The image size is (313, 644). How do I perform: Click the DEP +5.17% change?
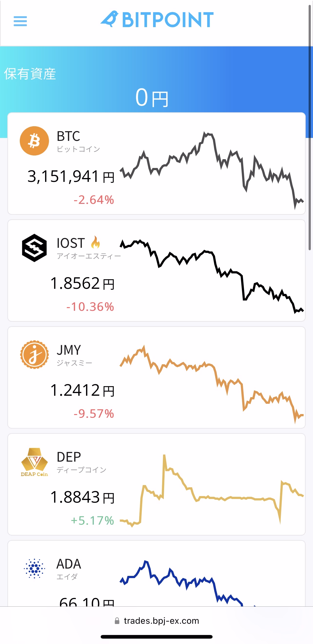coord(93,520)
